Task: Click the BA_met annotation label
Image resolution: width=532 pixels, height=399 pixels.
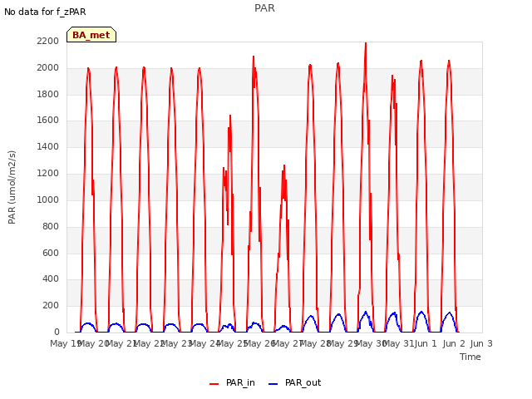Action: click(x=91, y=35)
